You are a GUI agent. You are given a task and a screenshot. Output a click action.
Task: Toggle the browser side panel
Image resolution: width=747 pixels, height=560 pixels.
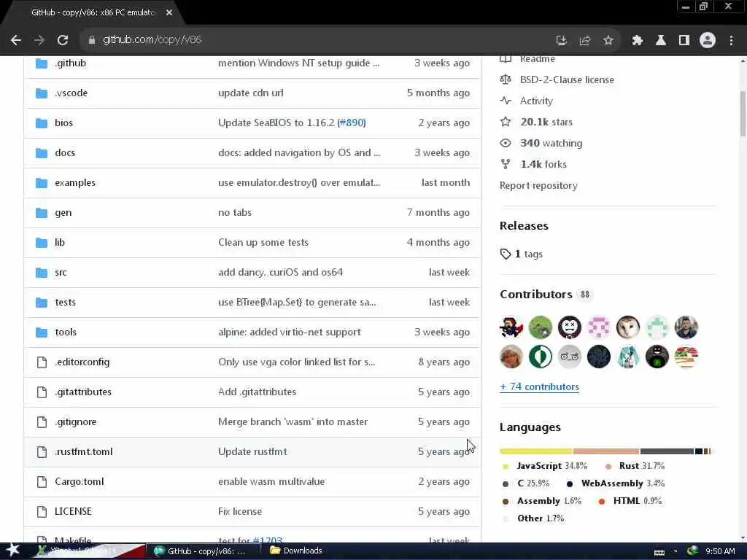point(684,41)
